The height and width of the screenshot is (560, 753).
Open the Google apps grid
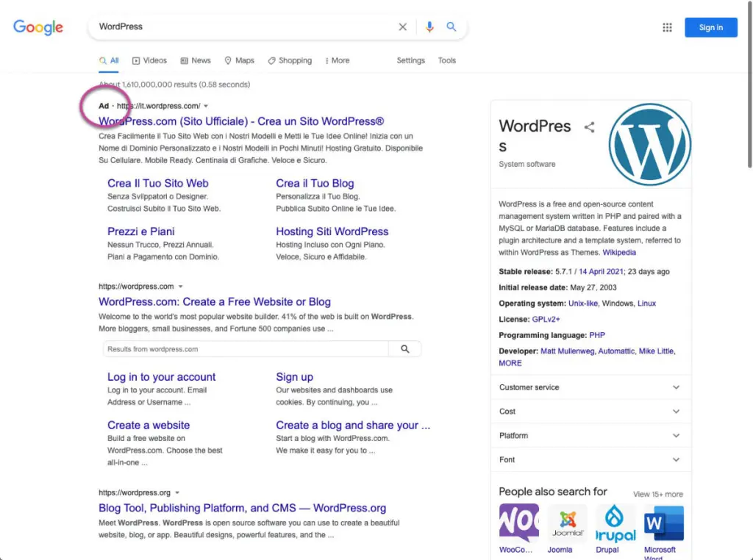point(667,27)
